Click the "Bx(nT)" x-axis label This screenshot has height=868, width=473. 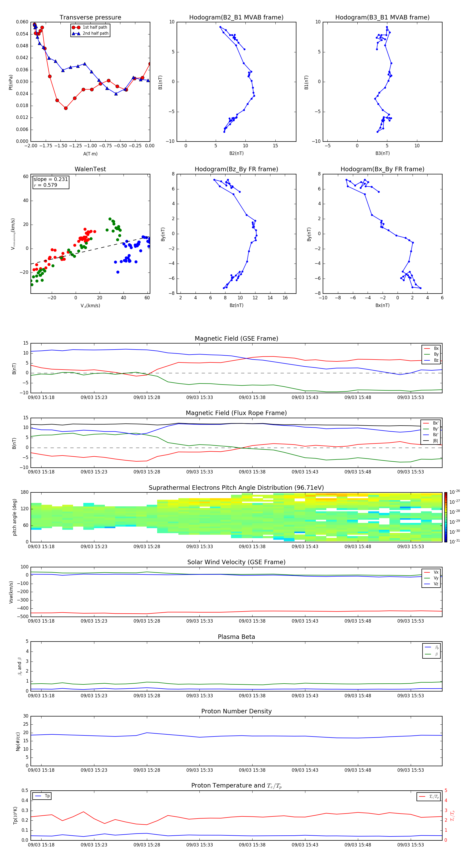point(382,305)
